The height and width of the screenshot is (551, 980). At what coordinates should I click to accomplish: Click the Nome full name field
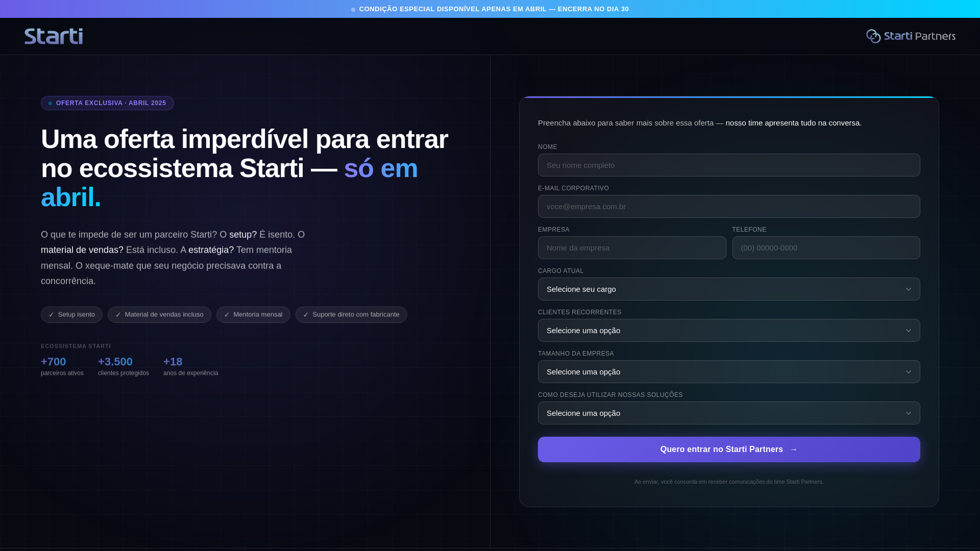click(x=729, y=165)
